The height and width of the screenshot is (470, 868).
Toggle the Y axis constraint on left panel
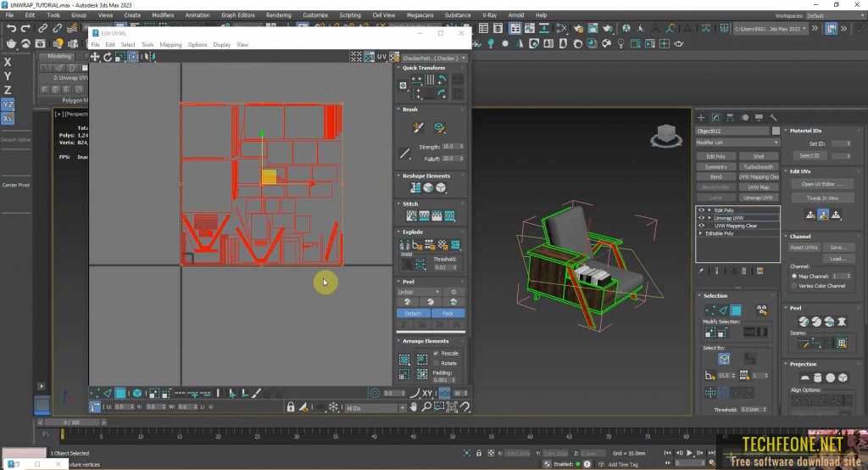(x=8, y=76)
